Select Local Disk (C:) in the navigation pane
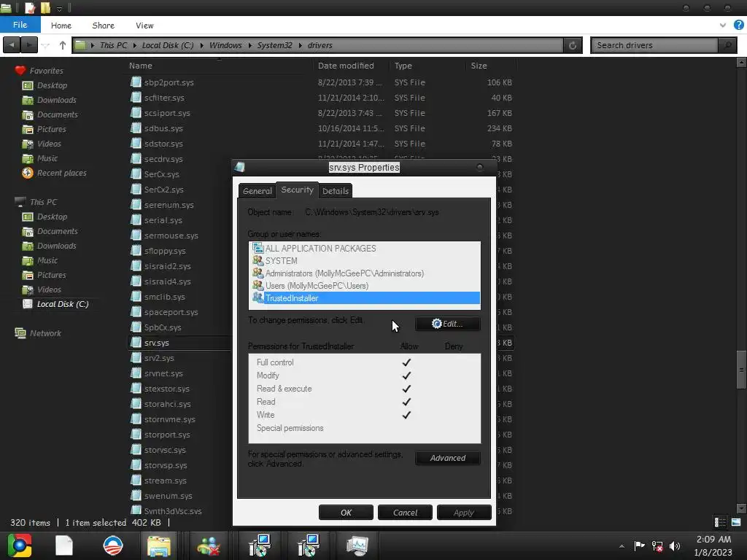This screenshot has height=560, width=747. (63, 304)
